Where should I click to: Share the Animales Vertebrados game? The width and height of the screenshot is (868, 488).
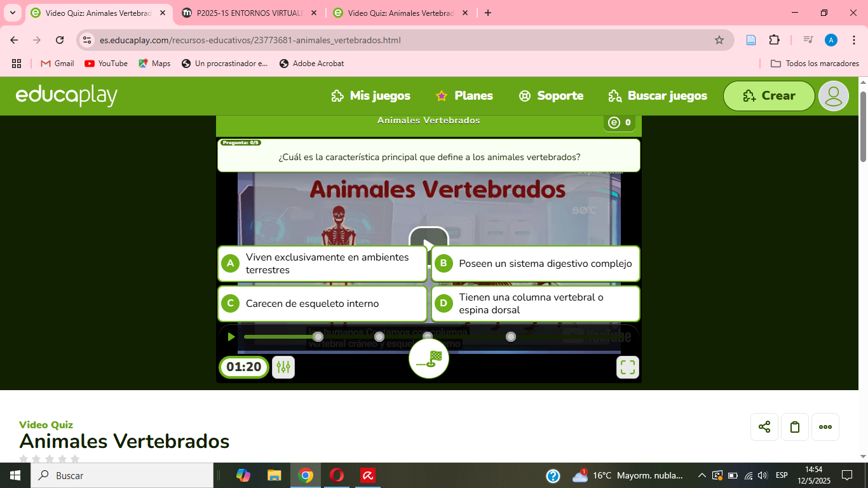[764, 427]
